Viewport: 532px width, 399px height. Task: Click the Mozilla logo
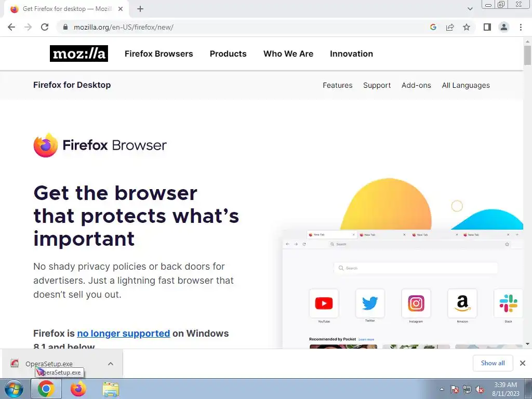(79, 54)
